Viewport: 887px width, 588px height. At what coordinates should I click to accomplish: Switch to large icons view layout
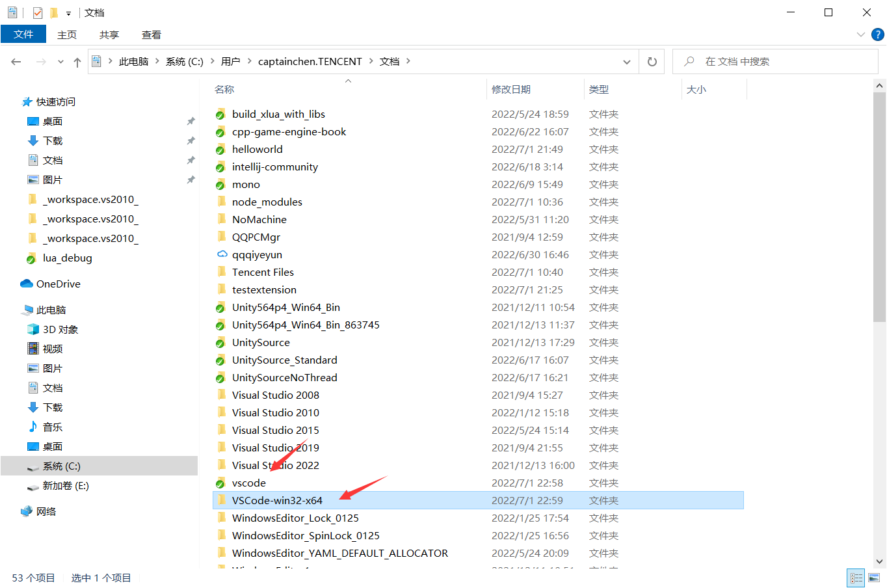(x=875, y=578)
